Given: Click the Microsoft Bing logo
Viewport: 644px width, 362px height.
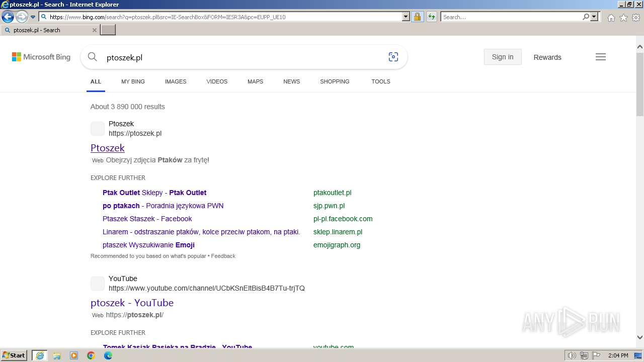Looking at the screenshot, I should 41,57.
